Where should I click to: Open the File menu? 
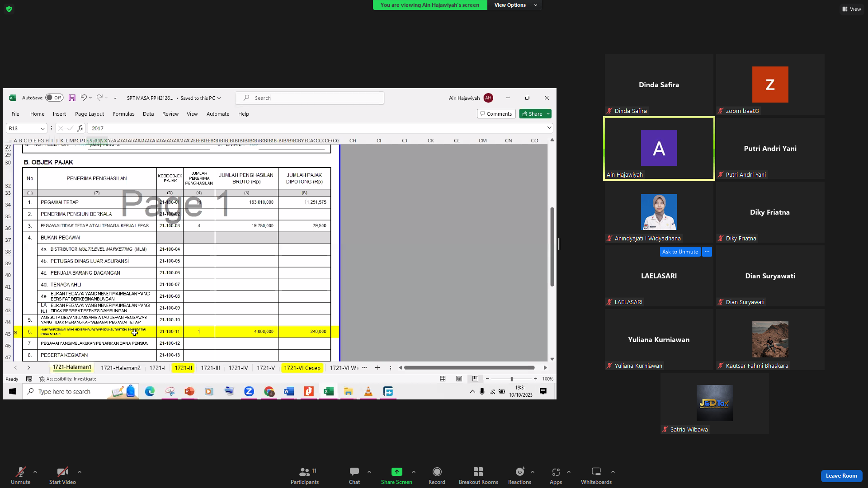click(15, 114)
